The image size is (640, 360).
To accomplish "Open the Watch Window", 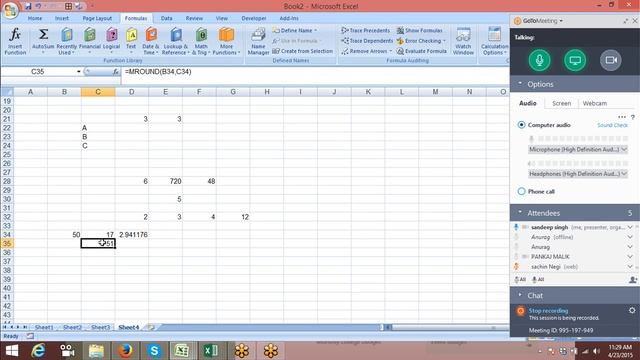I will point(463,41).
